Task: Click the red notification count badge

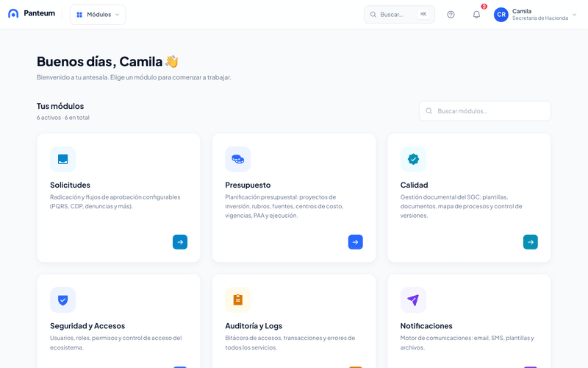Action: [x=484, y=7]
